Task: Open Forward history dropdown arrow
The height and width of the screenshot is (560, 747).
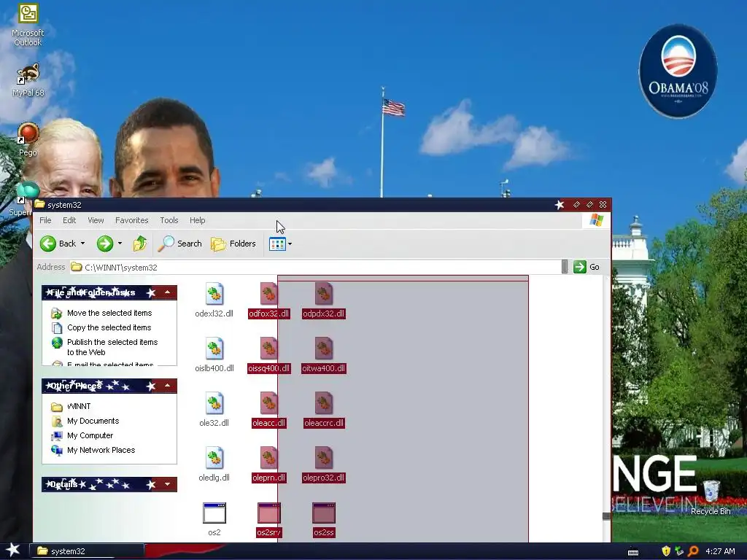Action: point(120,244)
